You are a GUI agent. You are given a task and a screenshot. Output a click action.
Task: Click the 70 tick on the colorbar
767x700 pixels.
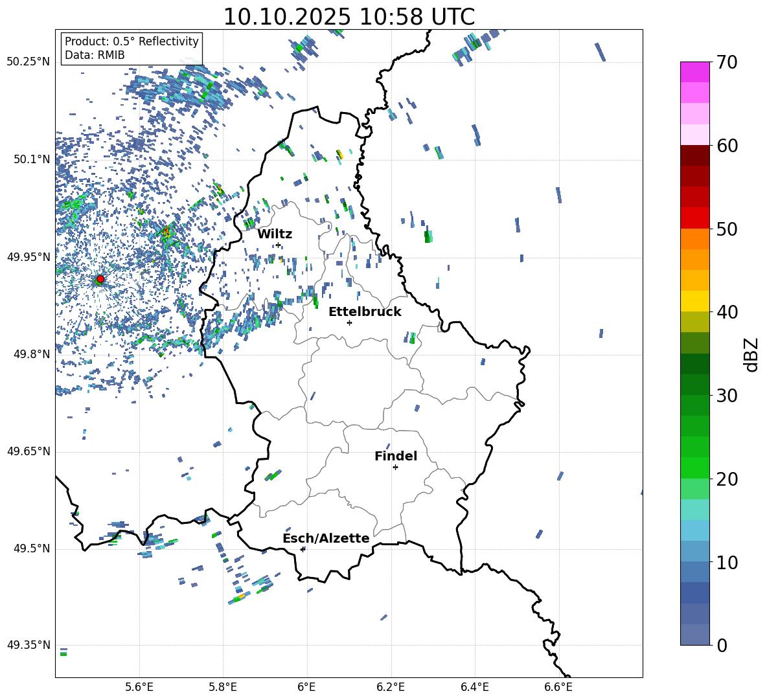726,62
